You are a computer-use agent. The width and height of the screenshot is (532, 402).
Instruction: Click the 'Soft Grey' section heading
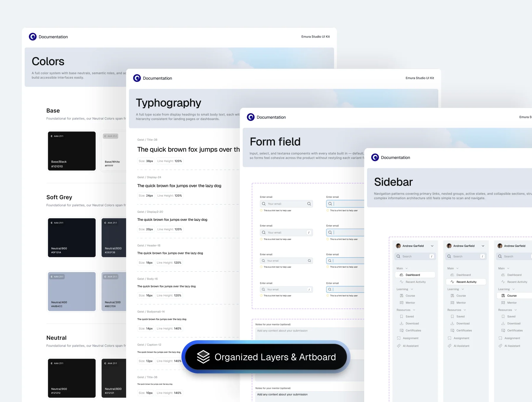(59, 197)
